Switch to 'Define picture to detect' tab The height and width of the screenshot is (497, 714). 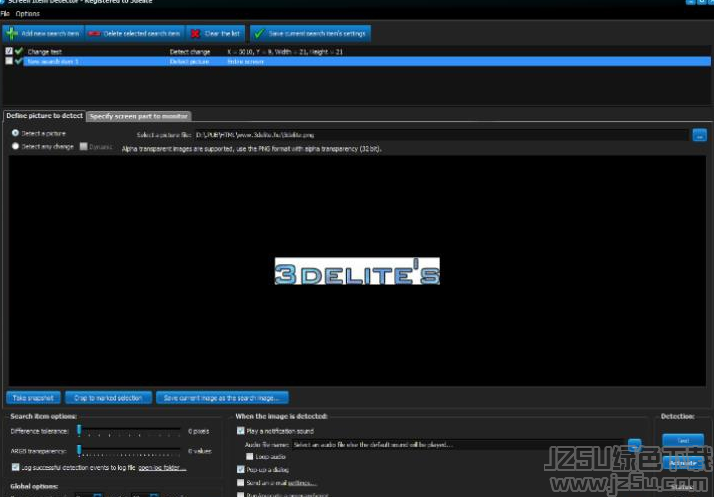pyautogui.click(x=44, y=116)
